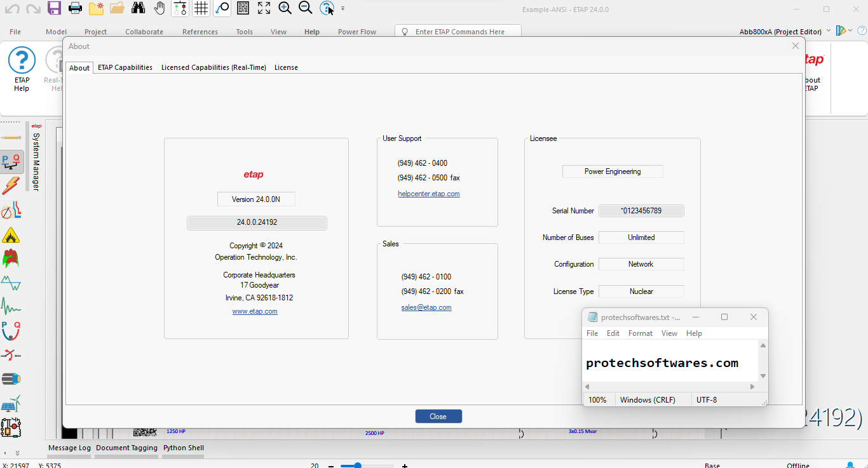Select the About tab in the dialog
This screenshot has height=468, width=868.
pyautogui.click(x=79, y=68)
